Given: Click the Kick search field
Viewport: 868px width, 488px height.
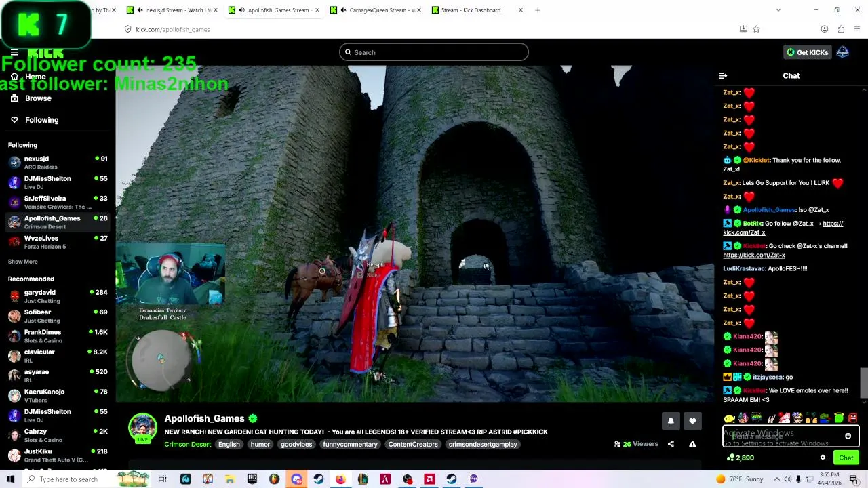Looking at the screenshot, I should [x=434, y=52].
